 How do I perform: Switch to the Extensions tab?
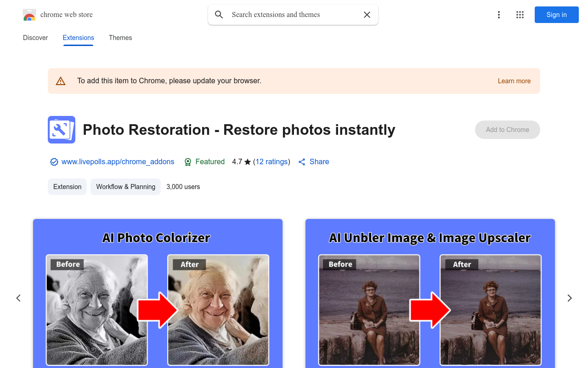coord(79,38)
